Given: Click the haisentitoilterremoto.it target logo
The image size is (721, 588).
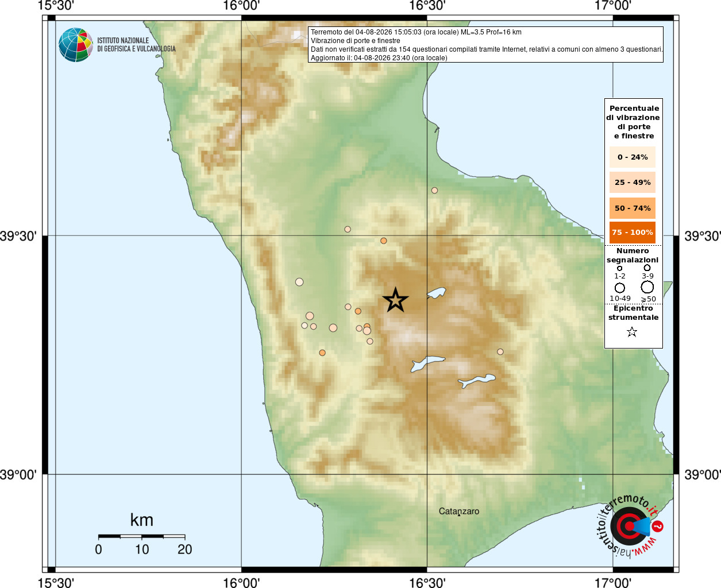Looking at the screenshot, I should point(630,525).
